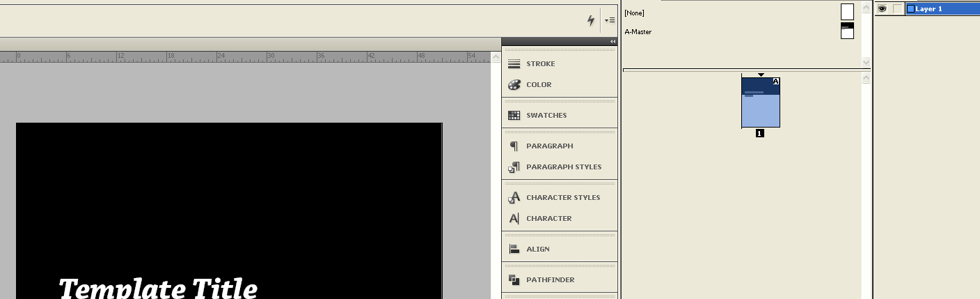
Task: Open the Character Styles panel icon
Action: (514, 198)
